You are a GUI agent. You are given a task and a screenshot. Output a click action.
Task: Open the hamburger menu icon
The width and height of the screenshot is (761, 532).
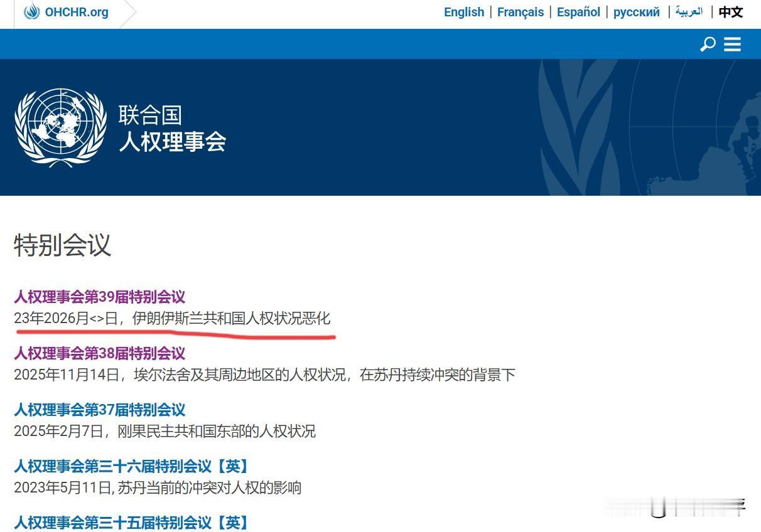[x=732, y=44]
